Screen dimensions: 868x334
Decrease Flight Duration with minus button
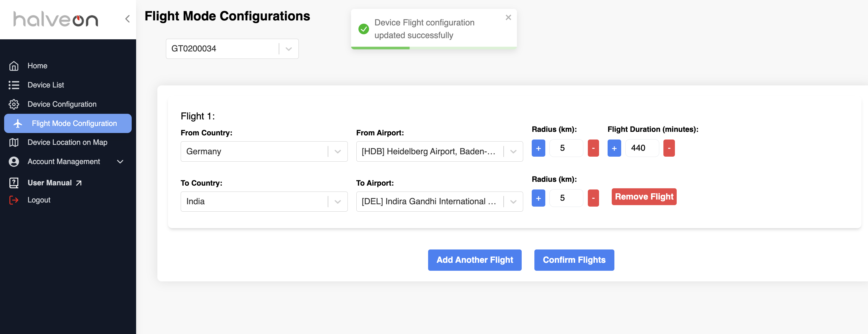[x=669, y=148]
